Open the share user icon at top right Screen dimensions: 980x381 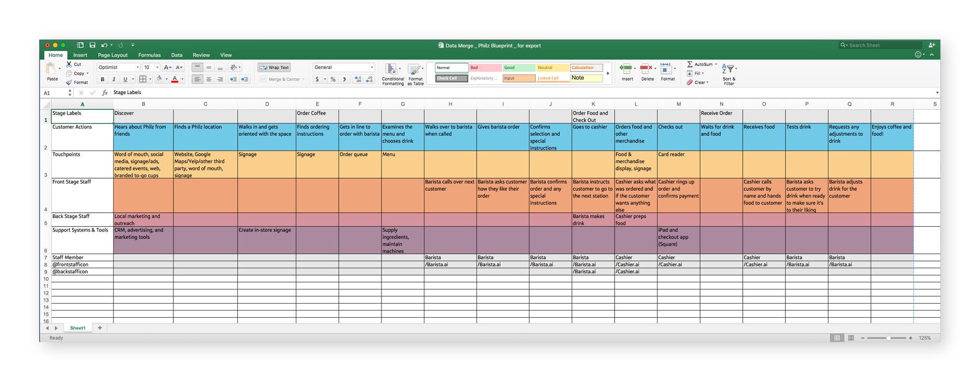932,45
